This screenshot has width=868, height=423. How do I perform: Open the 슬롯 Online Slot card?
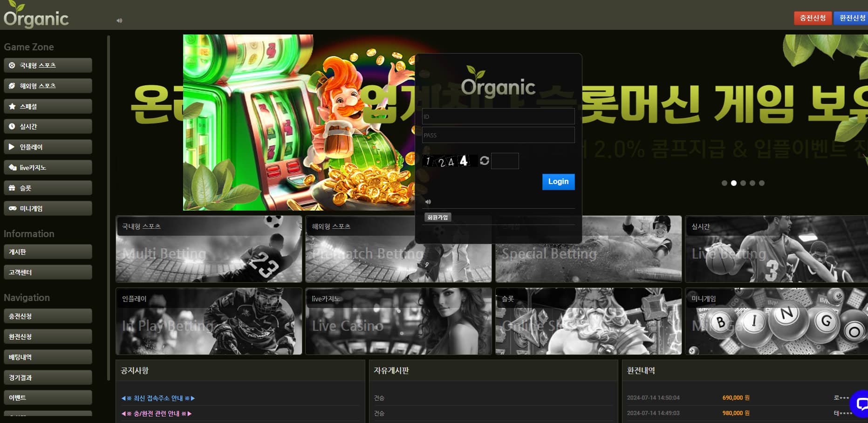coord(588,321)
